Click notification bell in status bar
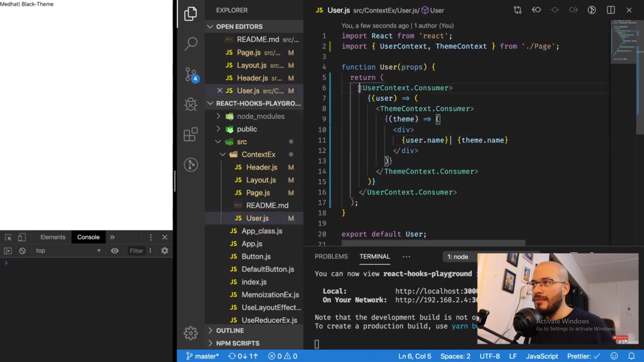 [632, 356]
